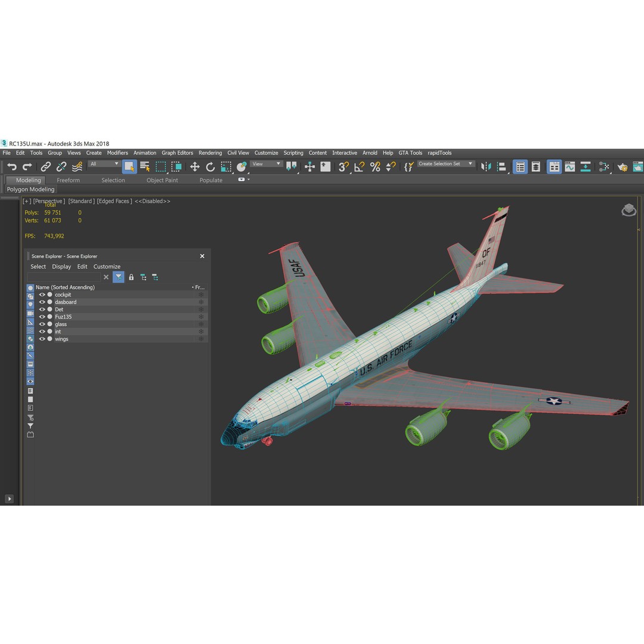Expand the Polygon Modeling panel

click(31, 190)
